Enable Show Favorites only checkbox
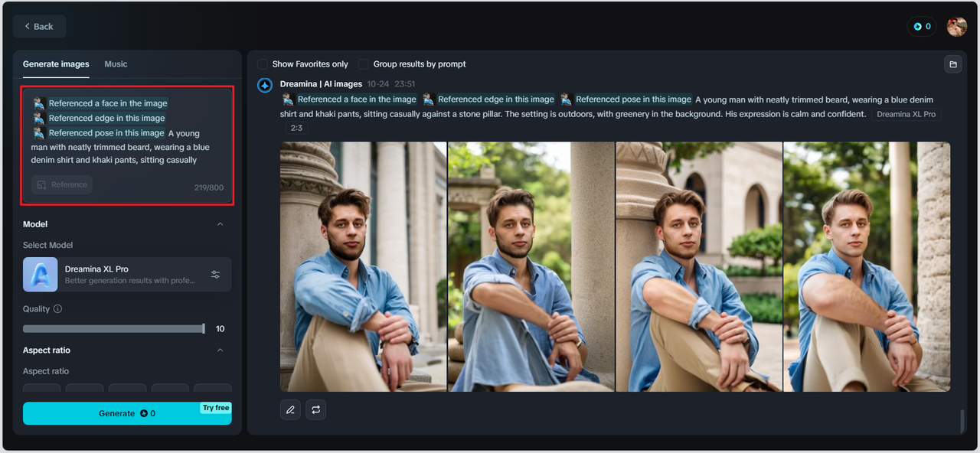This screenshot has width=980, height=453. [263, 64]
